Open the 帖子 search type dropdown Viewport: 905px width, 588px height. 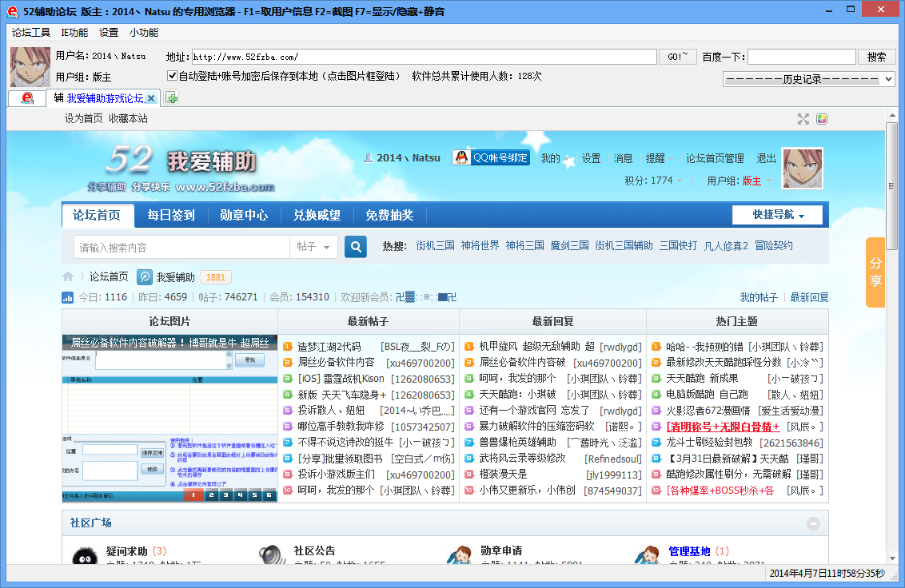[313, 247]
